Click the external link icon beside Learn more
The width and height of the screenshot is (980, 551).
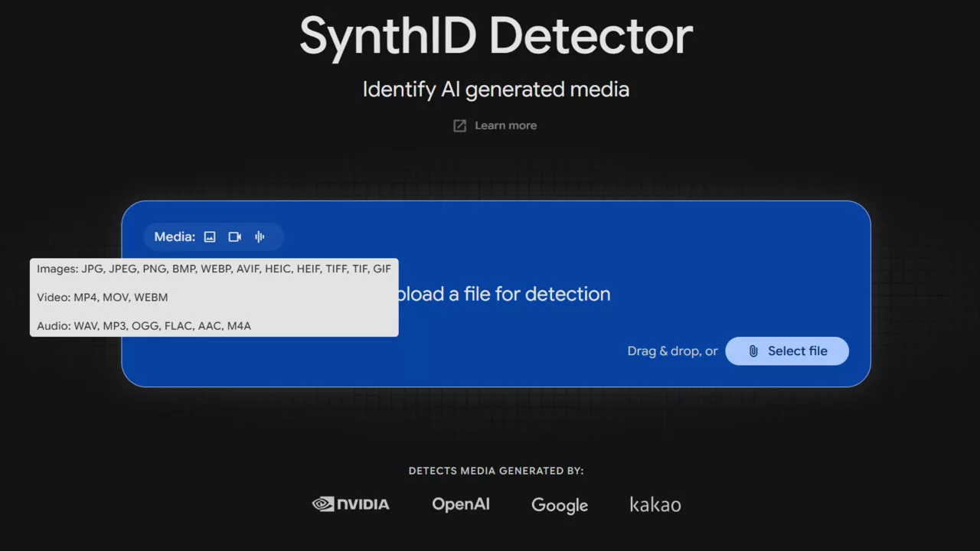pyautogui.click(x=459, y=126)
